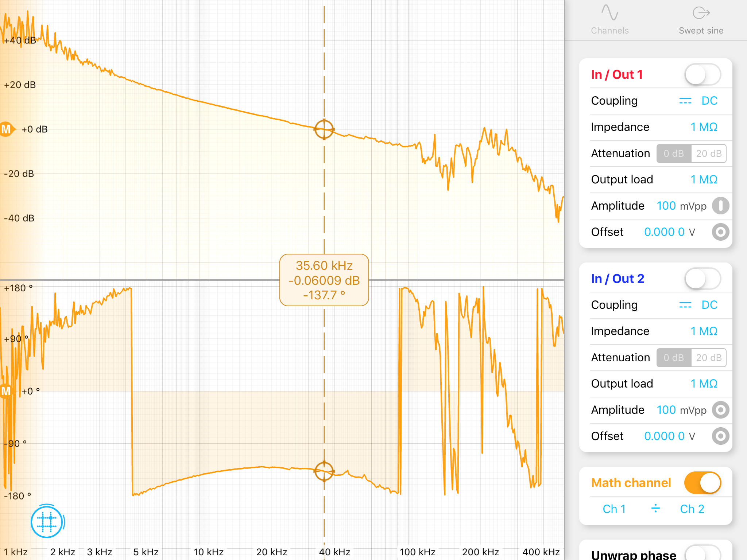
Task: Tap the +180 ° phase axis label
Action: [x=18, y=288]
